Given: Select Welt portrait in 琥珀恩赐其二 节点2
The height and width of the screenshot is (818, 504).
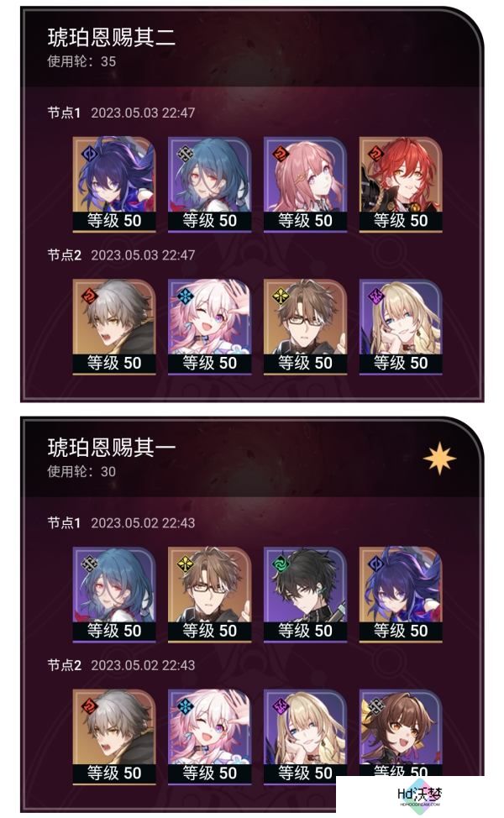Looking at the screenshot, I should [x=305, y=327].
